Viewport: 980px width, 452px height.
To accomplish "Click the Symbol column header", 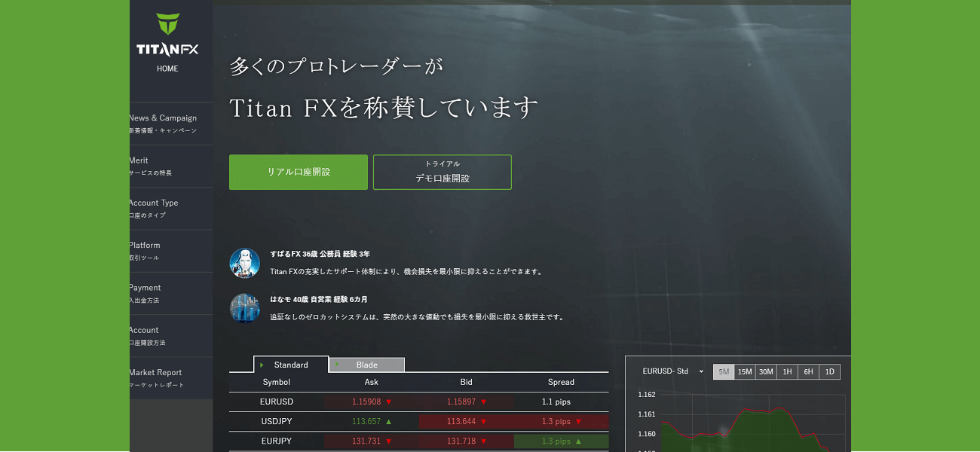I will pyautogui.click(x=277, y=382).
